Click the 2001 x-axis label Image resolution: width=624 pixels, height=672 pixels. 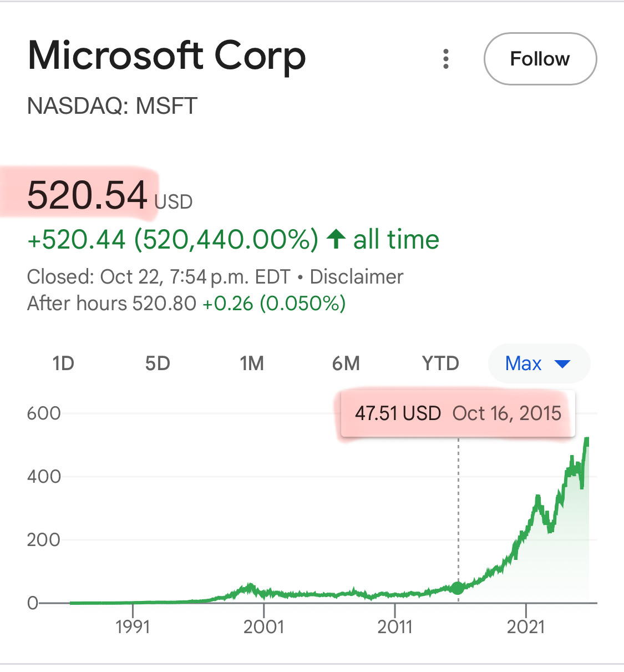[263, 627]
